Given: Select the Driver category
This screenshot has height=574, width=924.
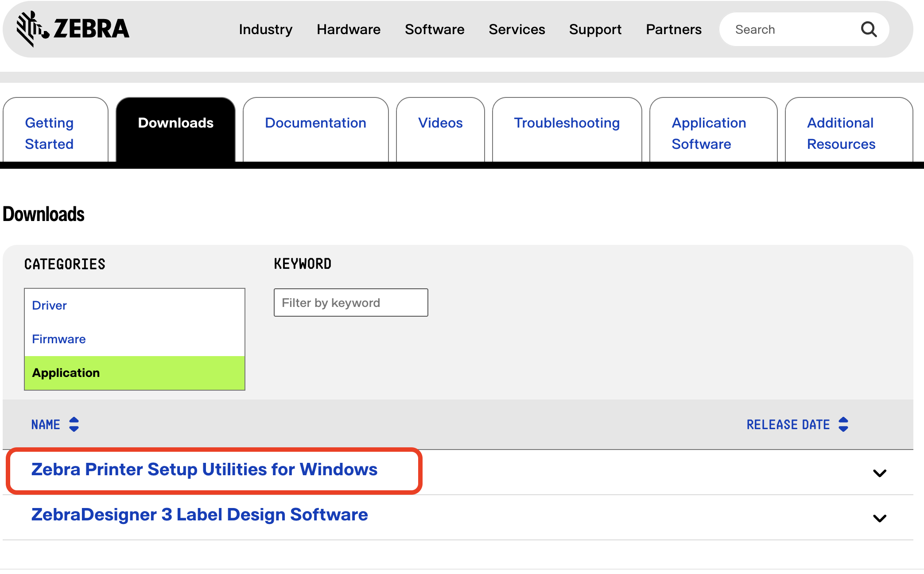Looking at the screenshot, I should 50,306.
